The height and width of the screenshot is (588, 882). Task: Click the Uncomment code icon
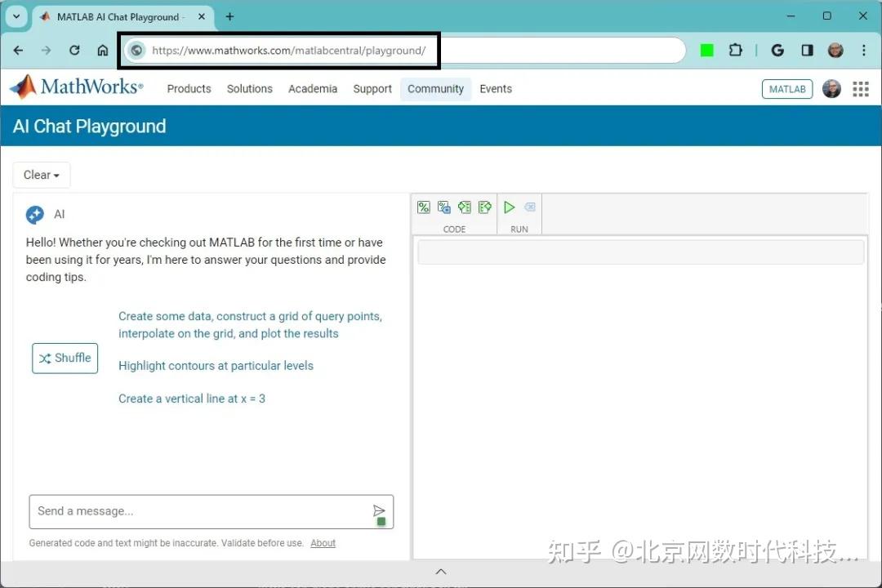[444, 207]
